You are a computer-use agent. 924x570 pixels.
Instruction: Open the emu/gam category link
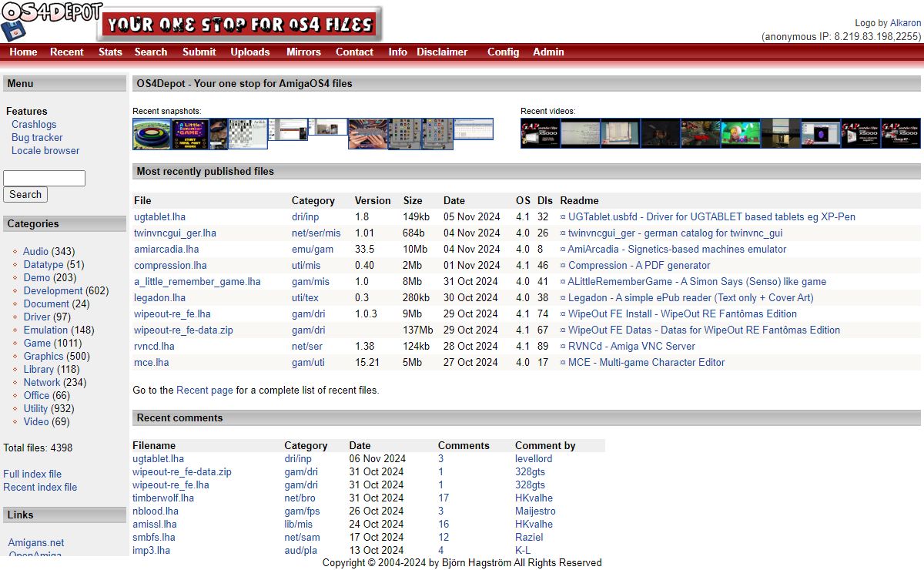tap(313, 249)
